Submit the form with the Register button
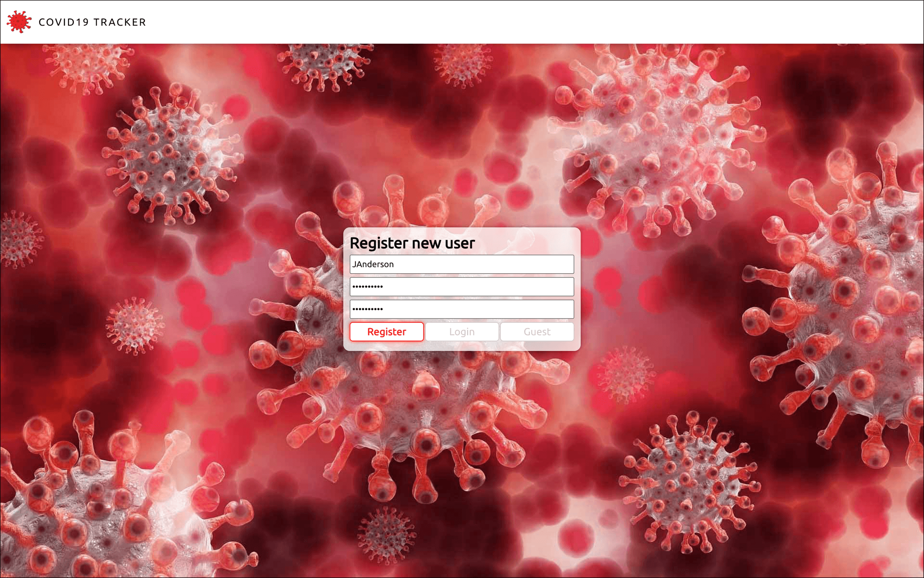 point(387,332)
